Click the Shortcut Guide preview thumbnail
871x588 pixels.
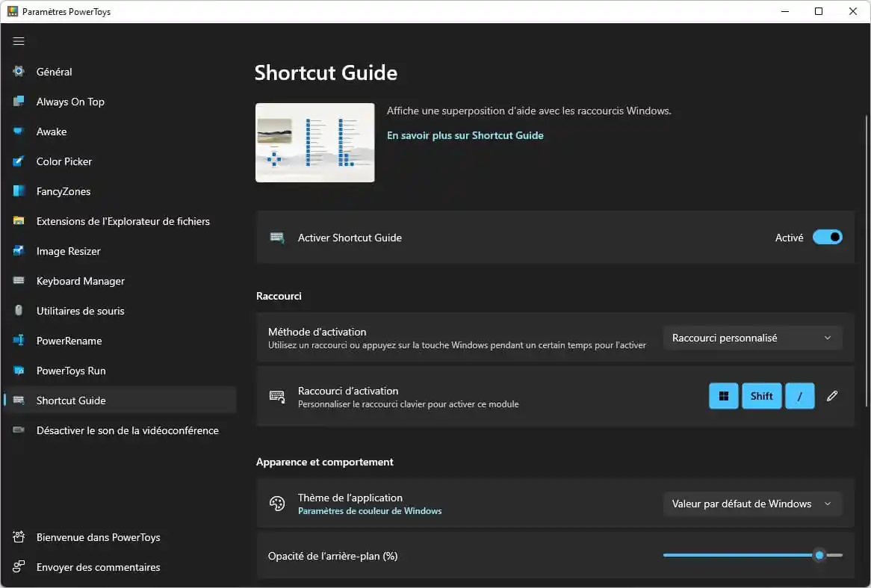point(315,142)
